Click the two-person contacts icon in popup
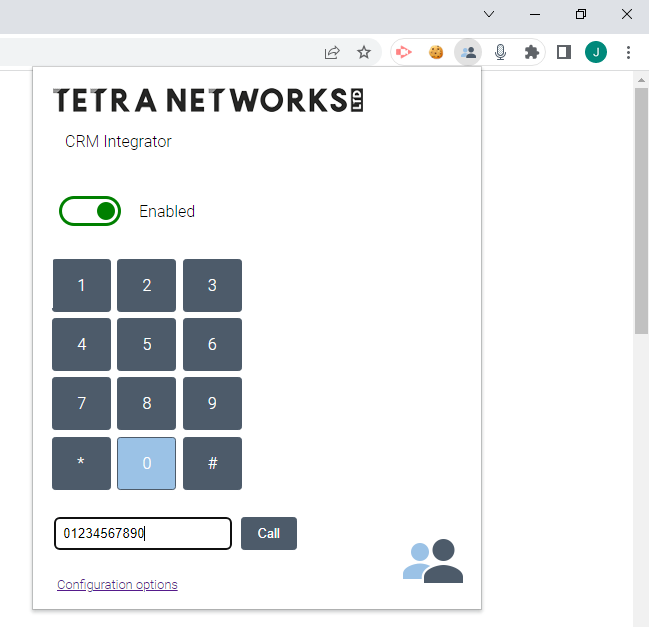Screen dimensions: 649x627 click(x=433, y=561)
